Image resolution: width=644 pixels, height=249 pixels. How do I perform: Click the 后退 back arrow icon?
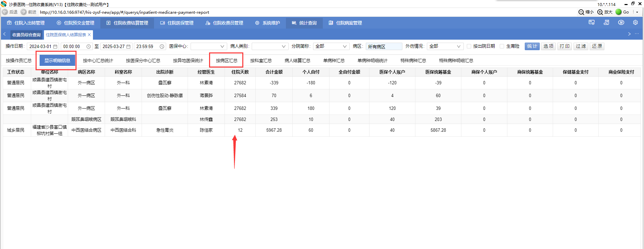[5, 12]
